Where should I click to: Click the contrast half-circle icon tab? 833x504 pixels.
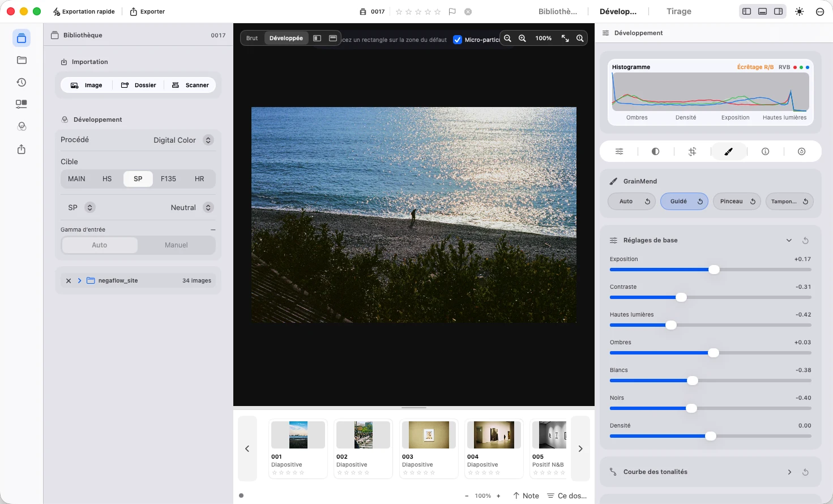coord(655,151)
